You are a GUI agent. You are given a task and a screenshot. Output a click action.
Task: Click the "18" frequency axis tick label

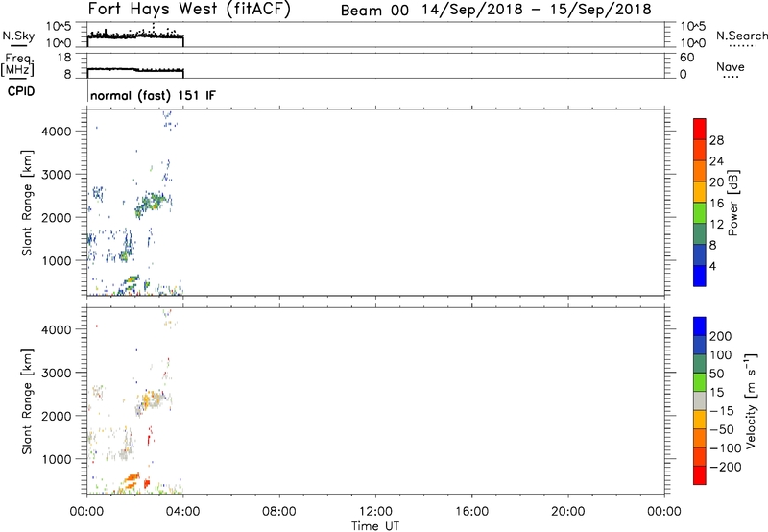(64, 58)
